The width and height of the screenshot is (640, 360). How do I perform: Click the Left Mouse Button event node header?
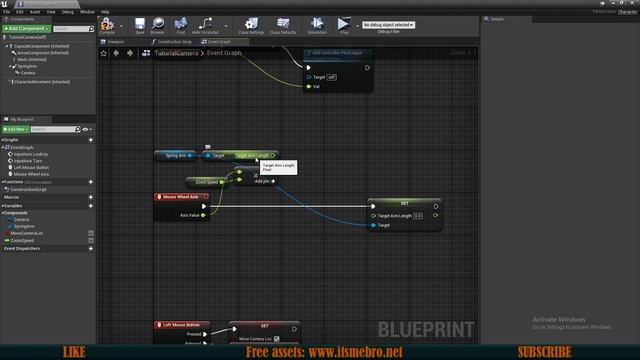pyautogui.click(x=182, y=325)
